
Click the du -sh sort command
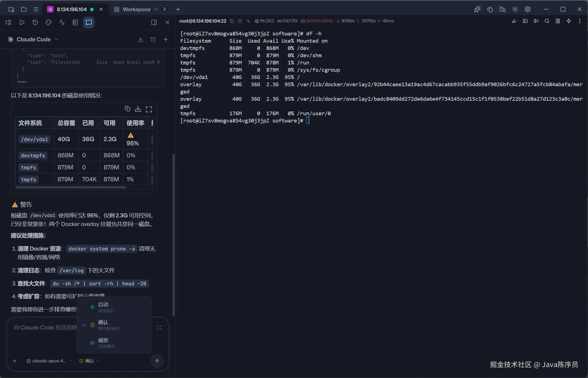click(99, 283)
